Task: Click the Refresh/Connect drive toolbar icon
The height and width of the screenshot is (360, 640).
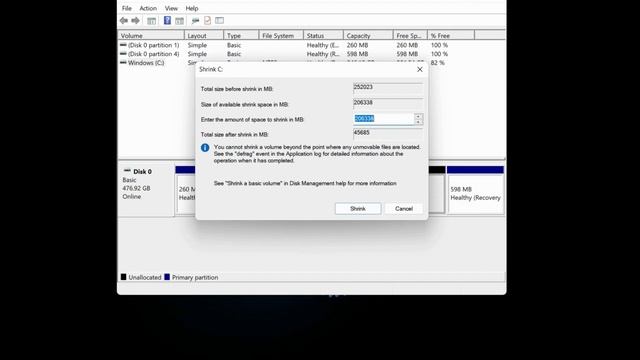Action: [196, 20]
